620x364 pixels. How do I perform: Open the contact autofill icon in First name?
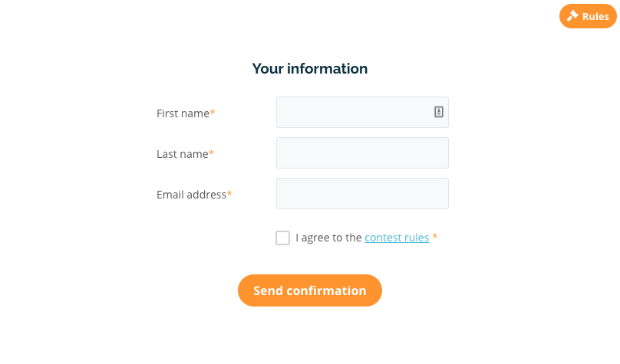click(438, 112)
